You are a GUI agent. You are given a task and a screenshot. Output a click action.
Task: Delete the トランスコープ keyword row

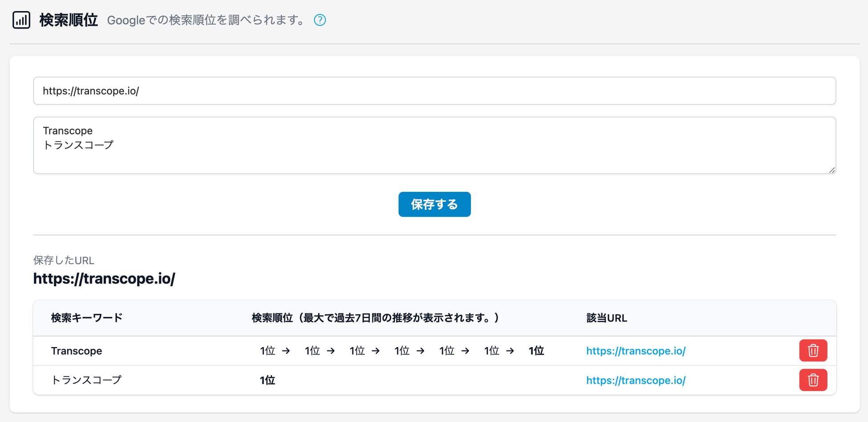pos(813,380)
